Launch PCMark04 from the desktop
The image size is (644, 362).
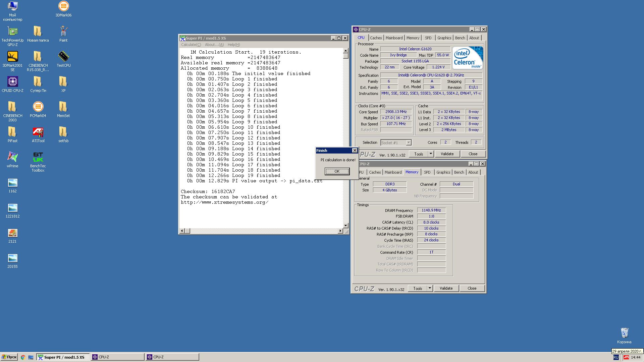(x=38, y=110)
